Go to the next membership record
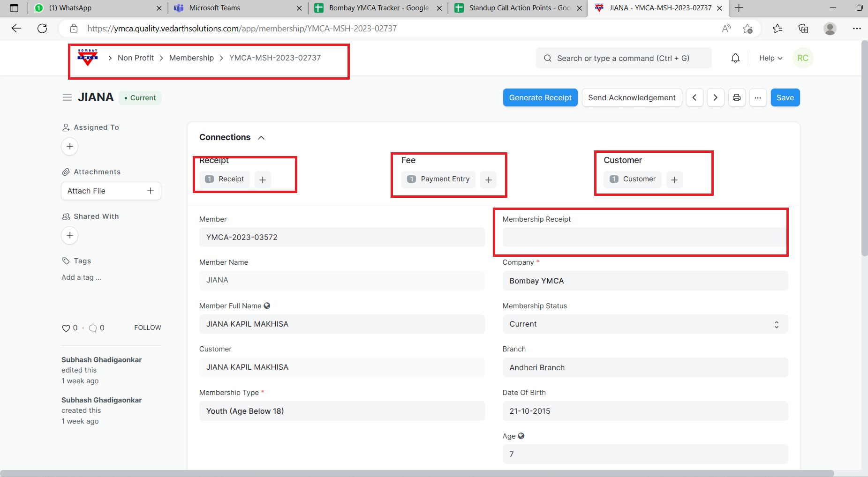The image size is (868, 477). click(715, 97)
